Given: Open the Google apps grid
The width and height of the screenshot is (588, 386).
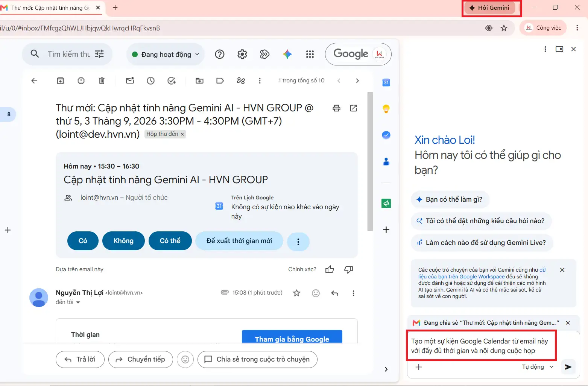Looking at the screenshot, I should pyautogui.click(x=310, y=54).
